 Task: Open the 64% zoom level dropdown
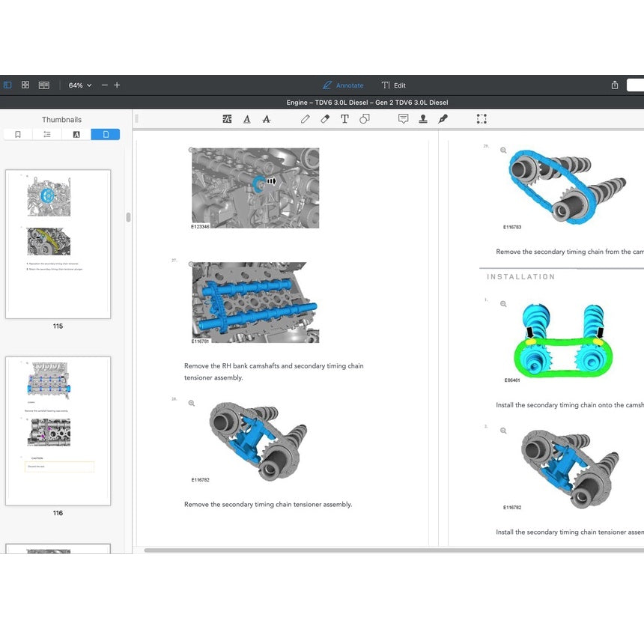(80, 85)
